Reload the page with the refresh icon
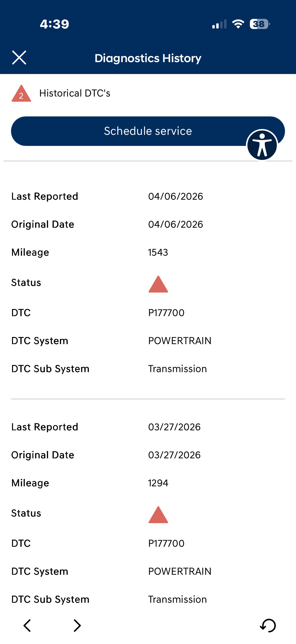The image size is (296, 644). (x=268, y=626)
